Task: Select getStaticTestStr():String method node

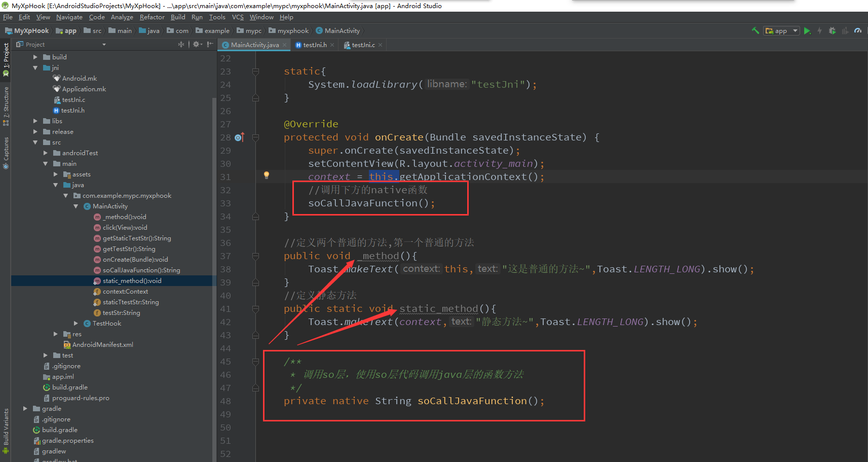Action: tap(137, 238)
